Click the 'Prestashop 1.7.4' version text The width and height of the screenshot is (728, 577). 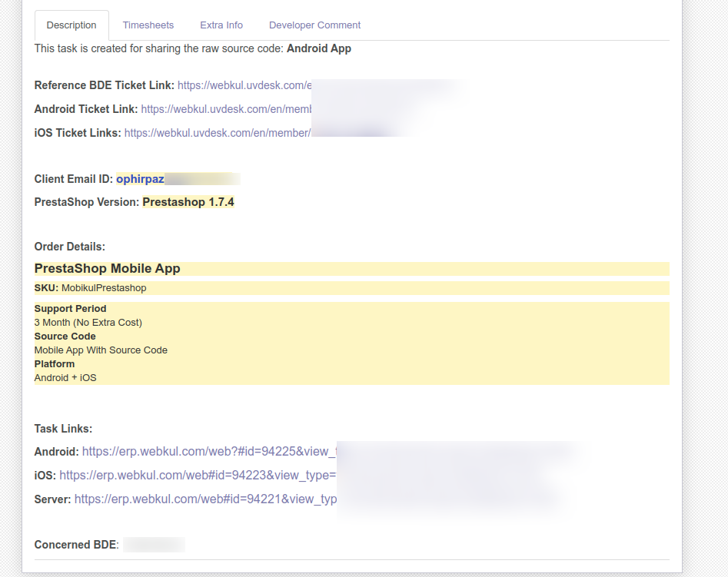[x=188, y=202]
